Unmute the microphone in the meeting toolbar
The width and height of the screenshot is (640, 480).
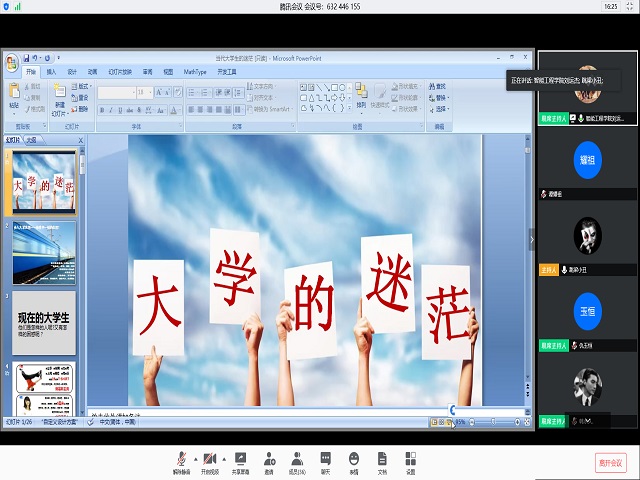[x=181, y=459]
